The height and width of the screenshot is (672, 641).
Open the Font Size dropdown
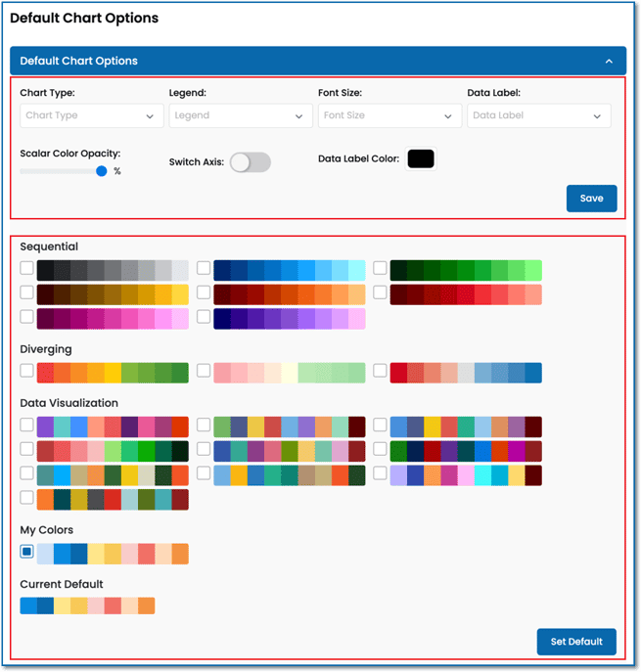389,115
